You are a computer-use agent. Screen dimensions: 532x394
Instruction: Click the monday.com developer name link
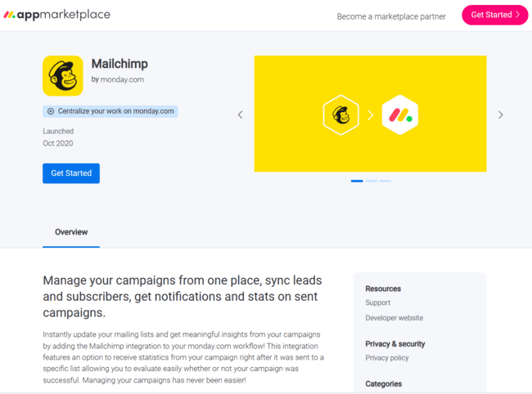point(122,79)
